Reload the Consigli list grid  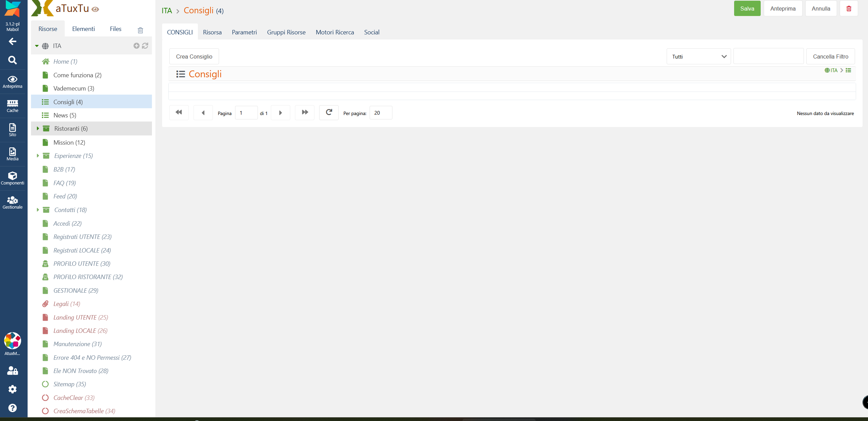(x=329, y=112)
